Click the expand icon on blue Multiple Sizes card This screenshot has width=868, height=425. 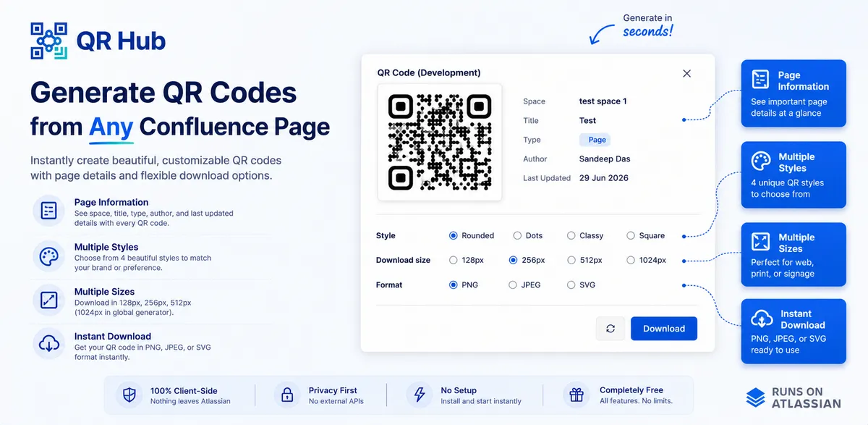pos(761,242)
